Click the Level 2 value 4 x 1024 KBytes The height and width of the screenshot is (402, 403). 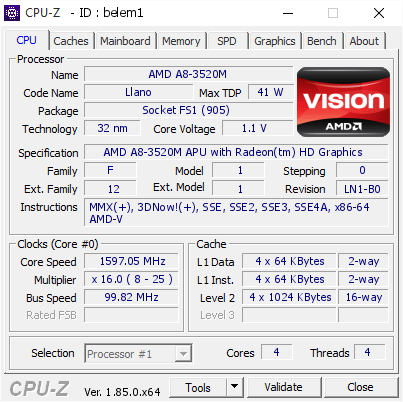[x=289, y=297]
